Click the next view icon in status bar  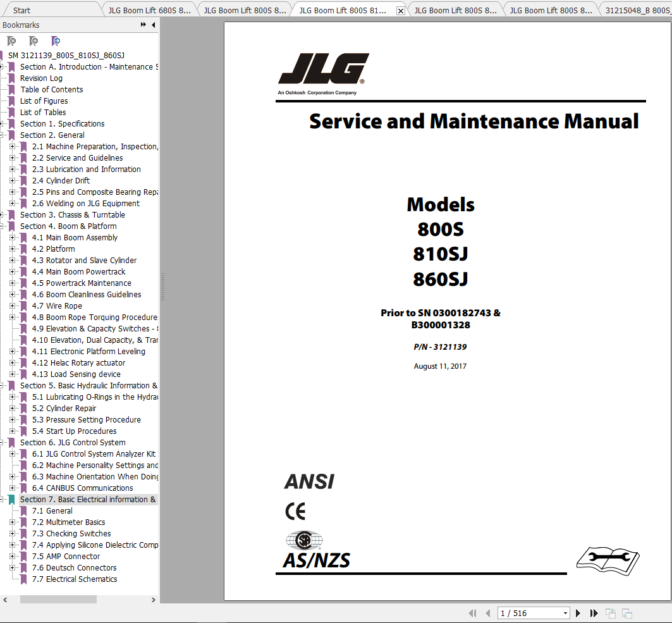pyautogui.click(x=627, y=614)
